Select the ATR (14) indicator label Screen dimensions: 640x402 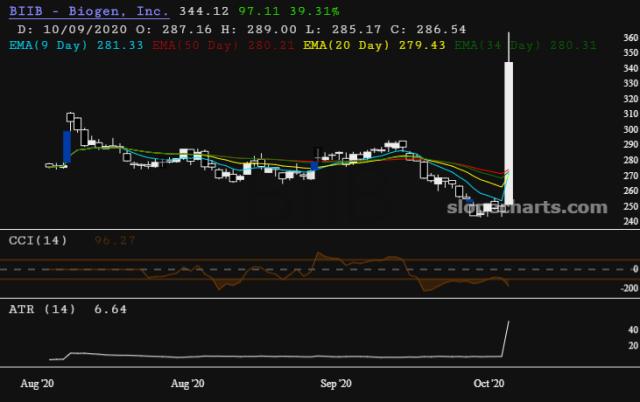pos(42,309)
